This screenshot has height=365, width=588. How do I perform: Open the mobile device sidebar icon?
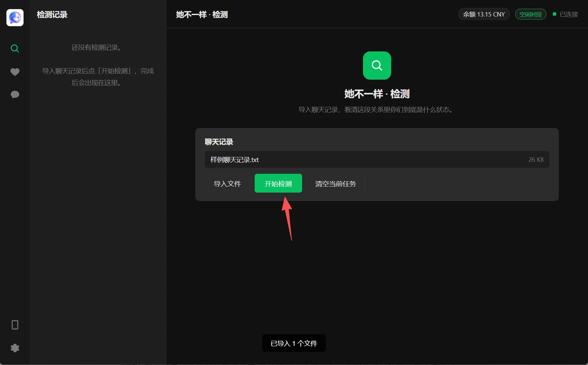(15, 325)
